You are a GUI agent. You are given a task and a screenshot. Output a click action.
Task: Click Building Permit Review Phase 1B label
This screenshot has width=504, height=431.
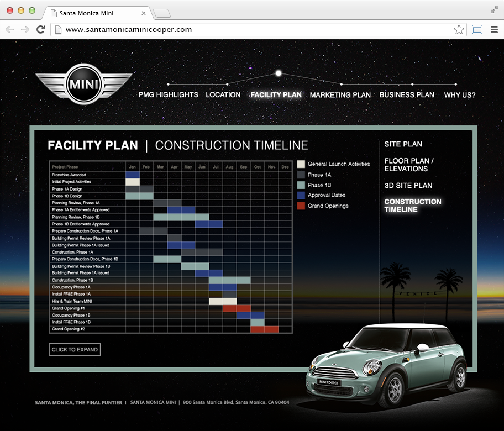point(81,266)
